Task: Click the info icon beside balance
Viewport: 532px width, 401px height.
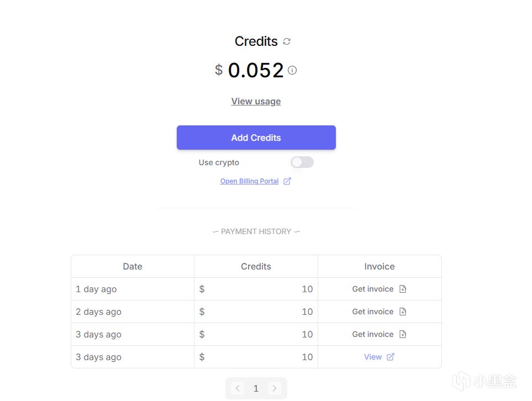Action: tap(292, 70)
